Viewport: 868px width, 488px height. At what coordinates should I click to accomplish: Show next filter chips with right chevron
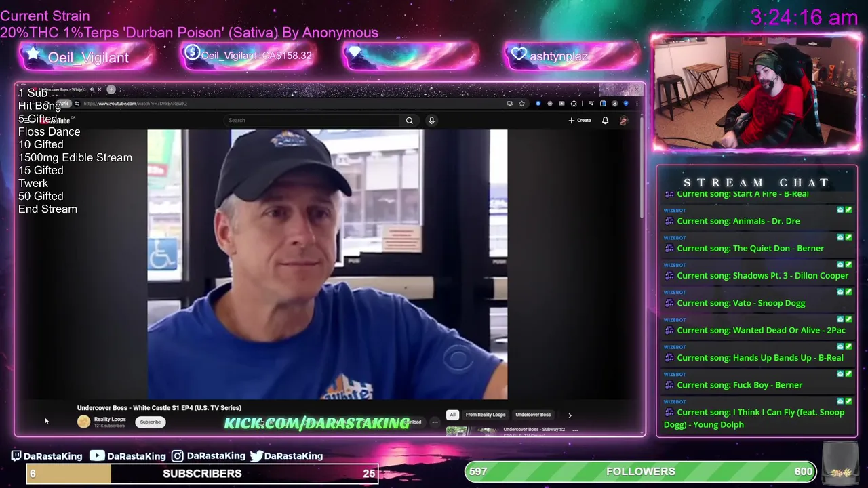click(570, 415)
